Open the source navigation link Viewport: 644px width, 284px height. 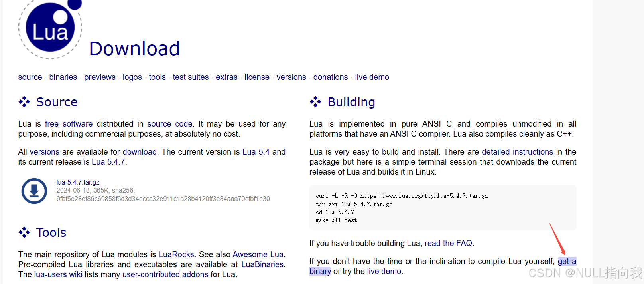30,77
